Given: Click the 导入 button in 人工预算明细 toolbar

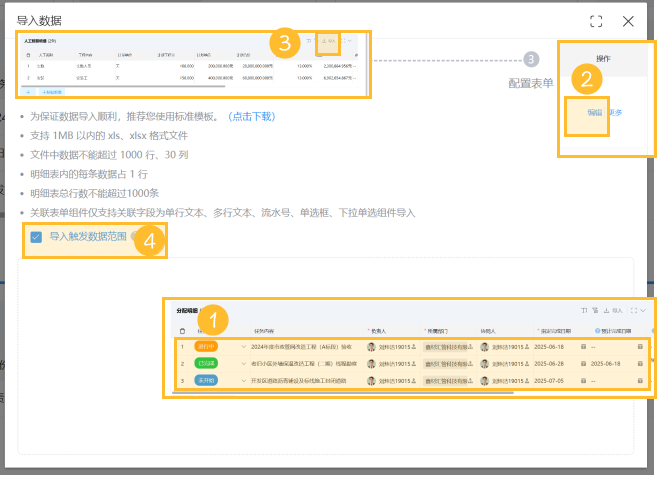Looking at the screenshot, I should 328,41.
